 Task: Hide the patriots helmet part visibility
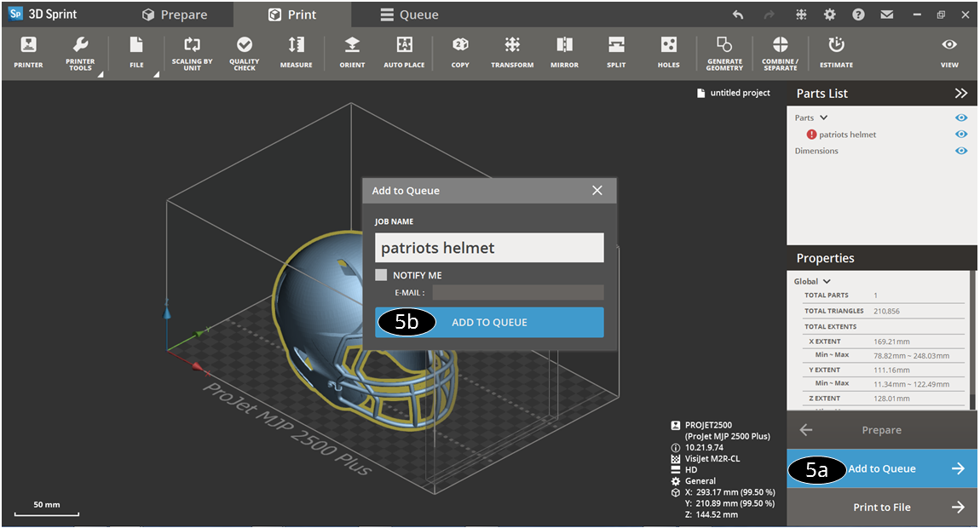pos(961,135)
